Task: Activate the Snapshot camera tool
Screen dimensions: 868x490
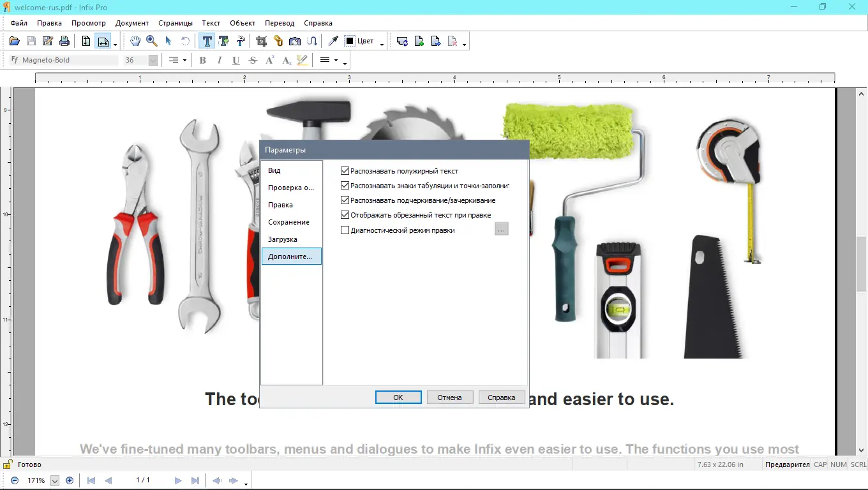Action: pos(295,41)
